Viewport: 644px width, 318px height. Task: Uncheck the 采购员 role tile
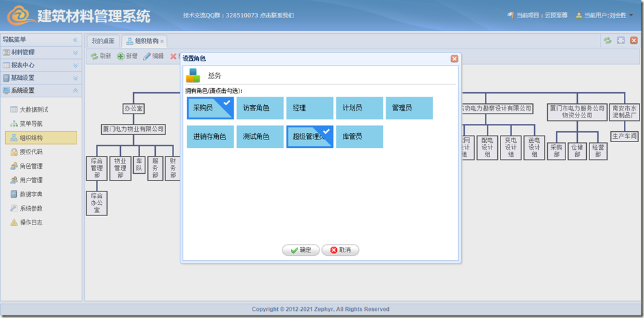click(x=210, y=108)
